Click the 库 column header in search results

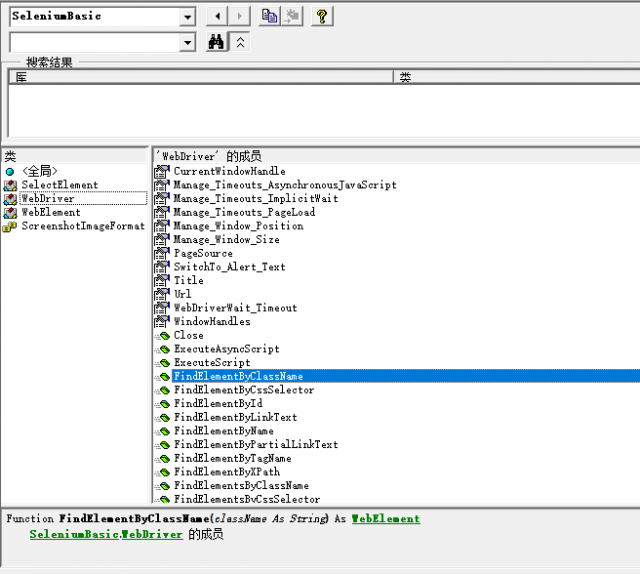tap(200, 77)
